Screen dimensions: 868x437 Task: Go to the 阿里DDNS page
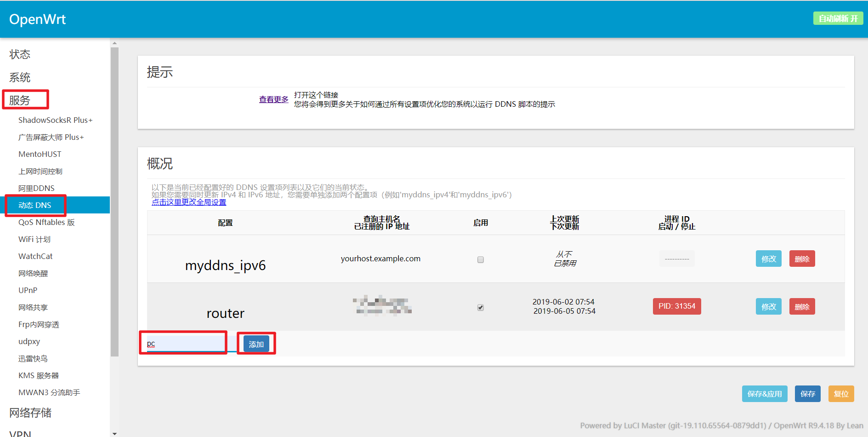tap(36, 188)
